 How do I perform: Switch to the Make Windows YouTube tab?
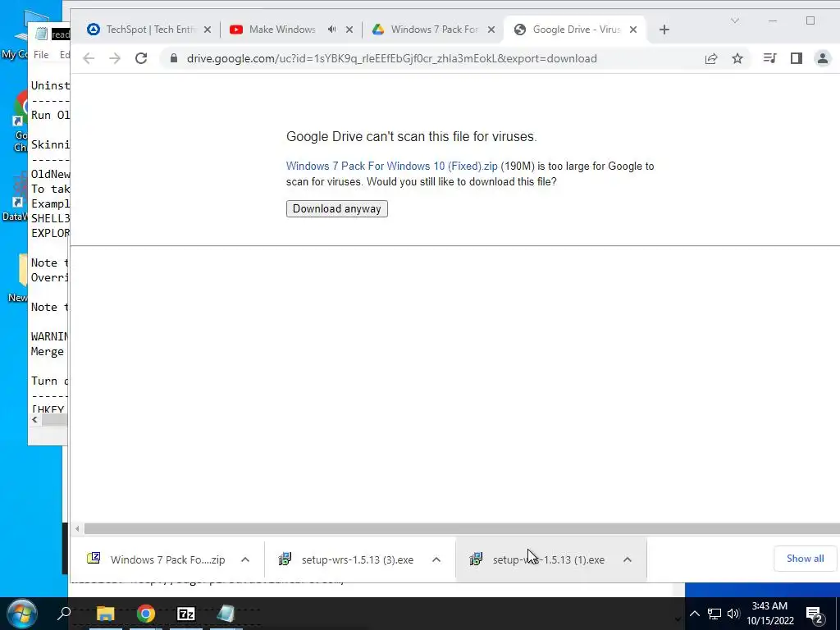(282, 30)
